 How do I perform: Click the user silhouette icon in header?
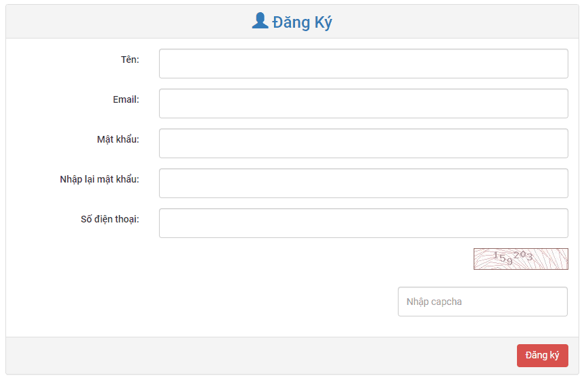(x=260, y=22)
